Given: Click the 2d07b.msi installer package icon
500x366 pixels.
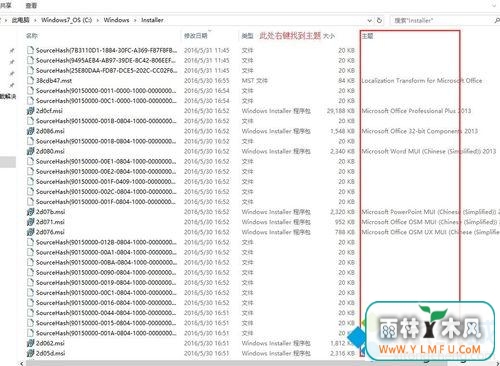Looking at the screenshot, I should 30,212.
